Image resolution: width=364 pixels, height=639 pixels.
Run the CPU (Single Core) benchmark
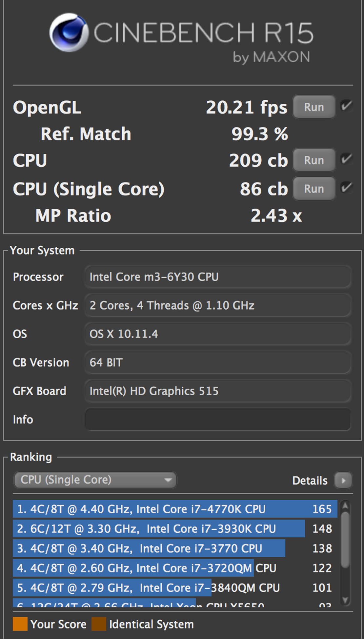(x=314, y=189)
